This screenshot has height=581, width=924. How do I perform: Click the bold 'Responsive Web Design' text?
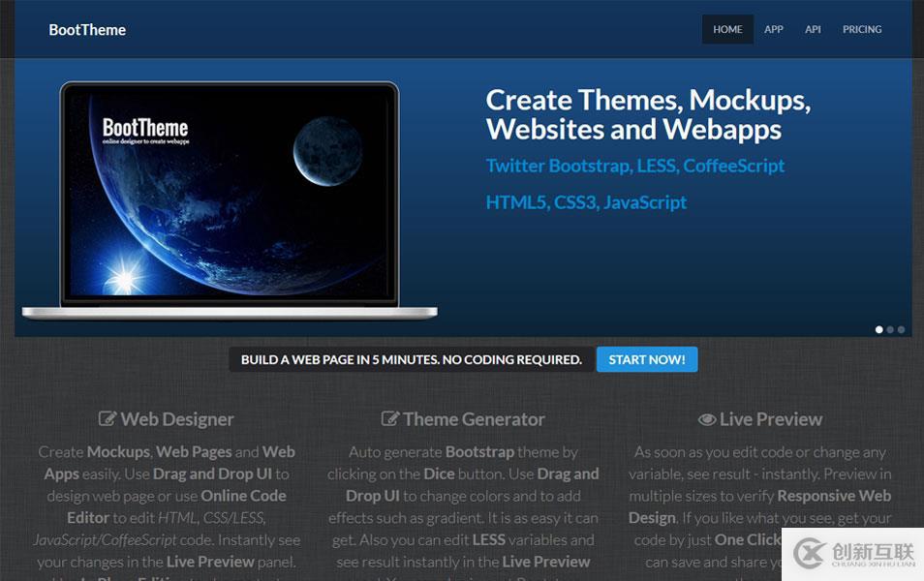(x=759, y=506)
